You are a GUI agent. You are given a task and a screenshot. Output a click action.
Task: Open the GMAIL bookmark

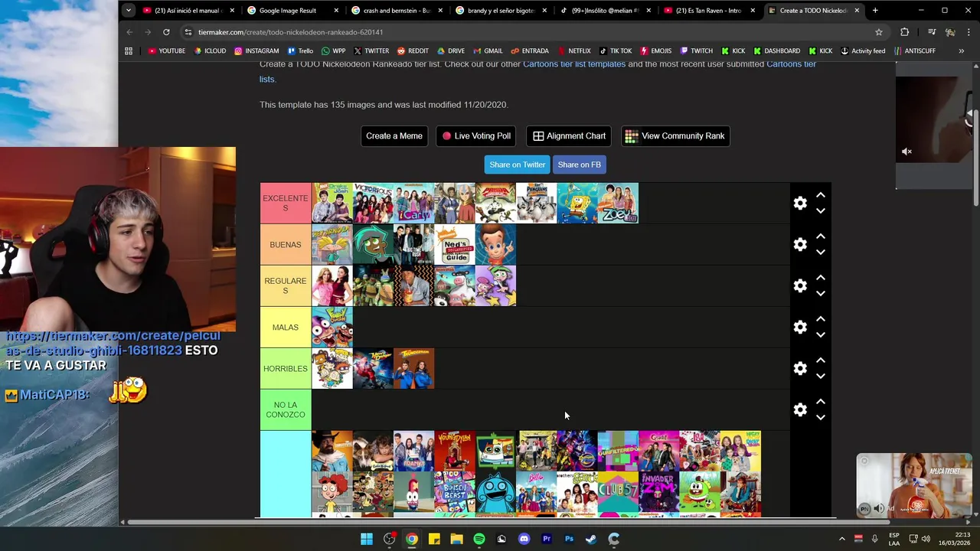tap(488, 51)
